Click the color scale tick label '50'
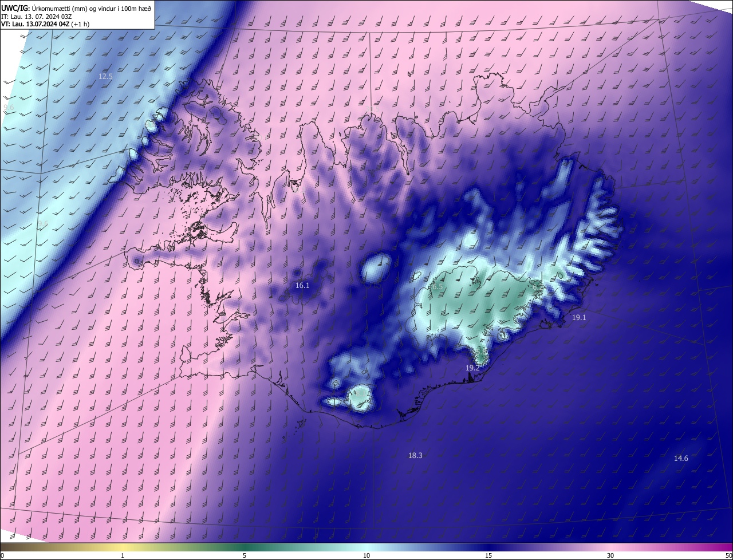The width and height of the screenshot is (733, 560). click(728, 556)
